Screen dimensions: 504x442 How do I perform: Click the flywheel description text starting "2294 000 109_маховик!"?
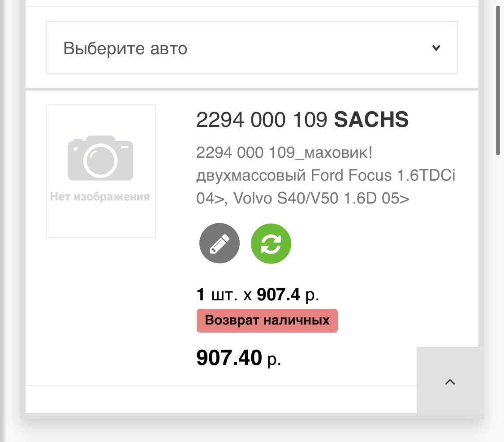tap(284, 153)
